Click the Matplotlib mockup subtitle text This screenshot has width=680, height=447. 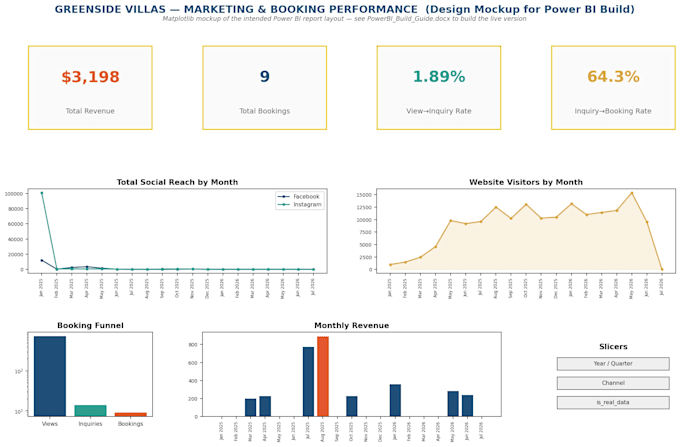[344, 19]
